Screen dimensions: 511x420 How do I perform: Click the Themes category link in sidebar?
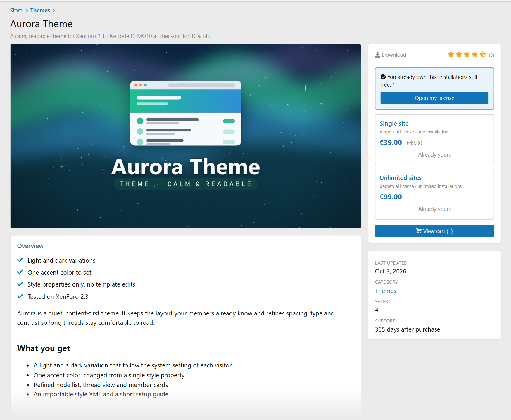coord(386,291)
